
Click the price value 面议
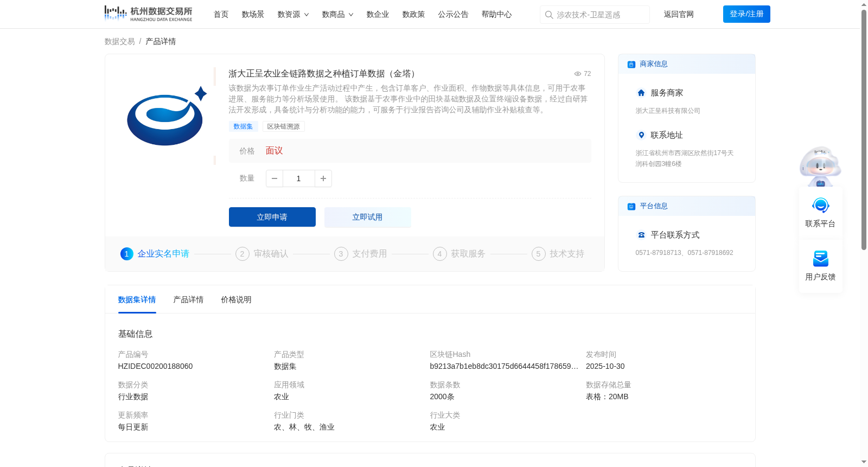274,151
